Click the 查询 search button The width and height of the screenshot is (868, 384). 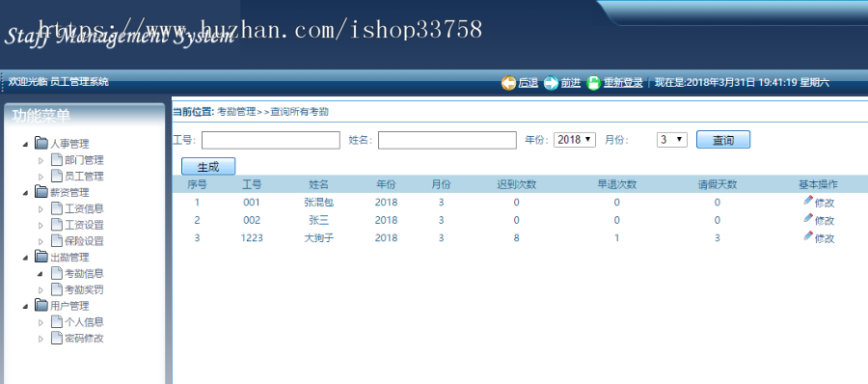pos(723,140)
